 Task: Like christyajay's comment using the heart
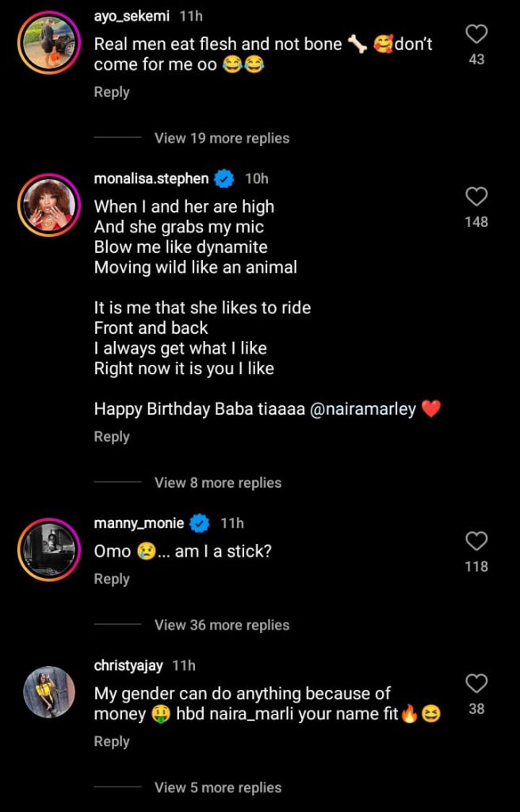click(476, 684)
